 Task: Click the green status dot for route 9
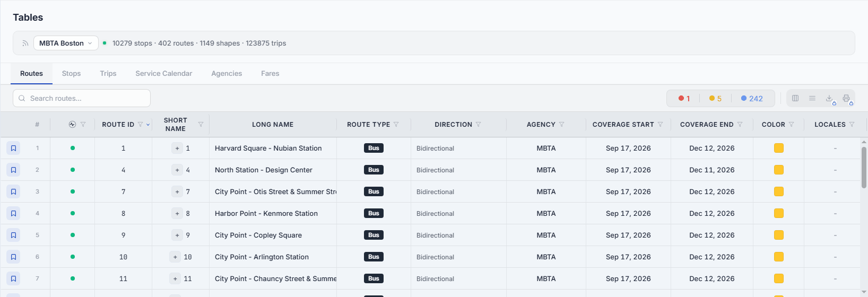(73, 235)
